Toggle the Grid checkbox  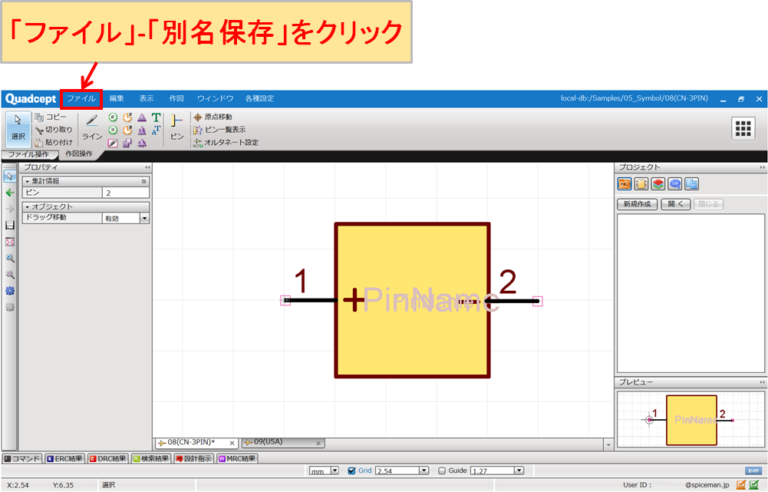351,470
